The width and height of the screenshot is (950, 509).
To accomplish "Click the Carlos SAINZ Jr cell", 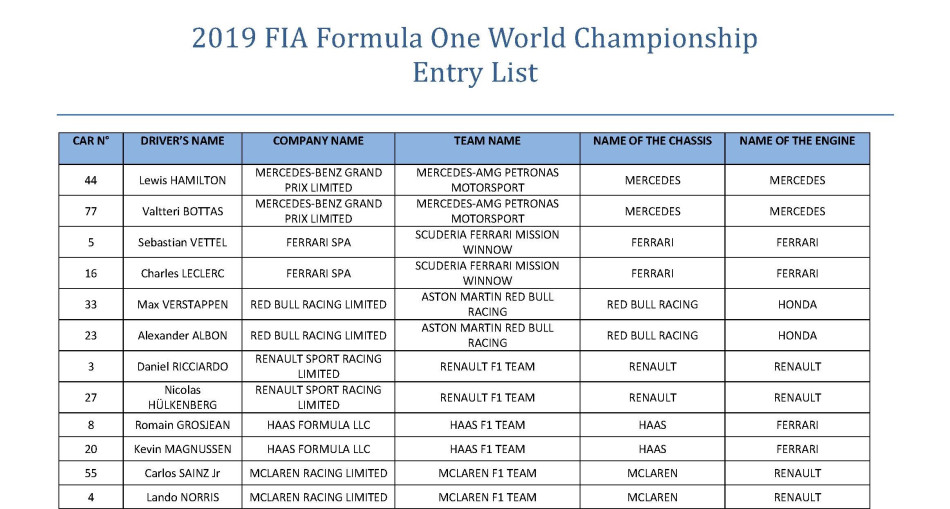I will [x=182, y=473].
